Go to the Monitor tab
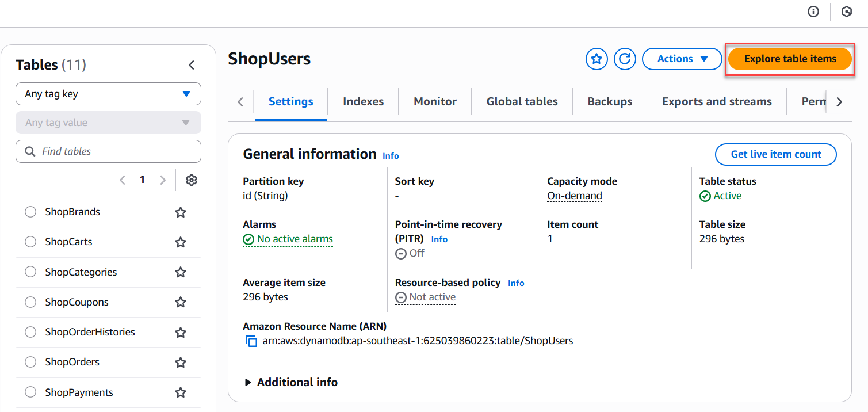Image resolution: width=868 pixels, height=412 pixels. [x=435, y=102]
